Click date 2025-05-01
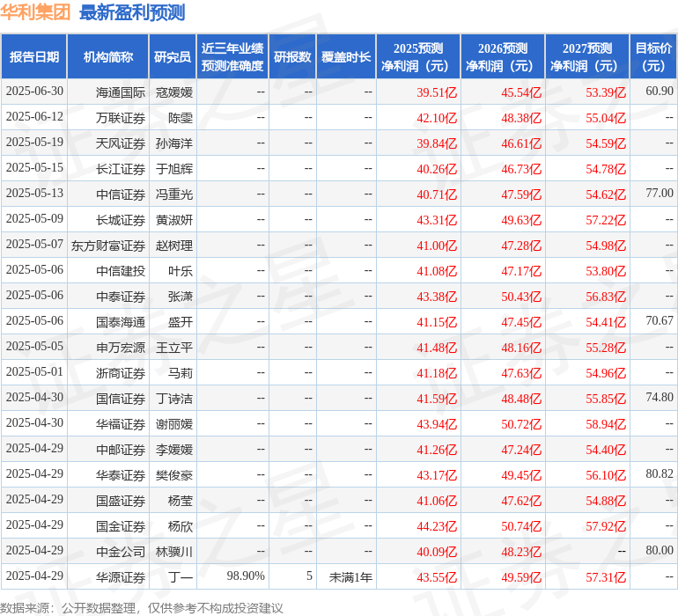 (x=34, y=371)
